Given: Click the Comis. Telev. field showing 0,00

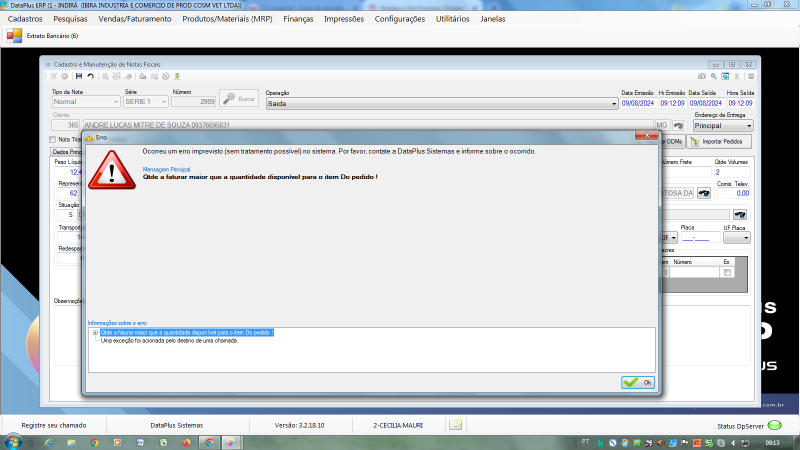Looking at the screenshot, I should 733,193.
